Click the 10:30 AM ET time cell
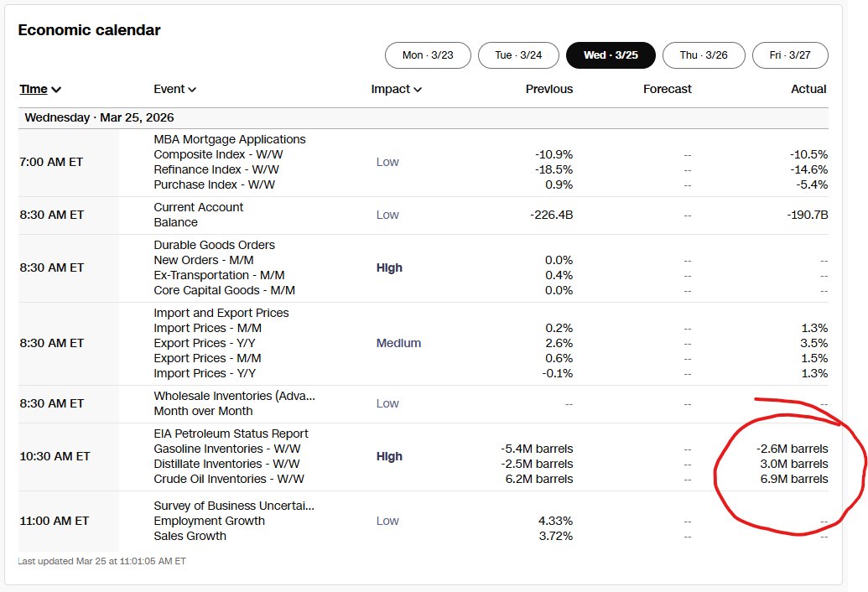The width and height of the screenshot is (868, 592). click(x=55, y=456)
